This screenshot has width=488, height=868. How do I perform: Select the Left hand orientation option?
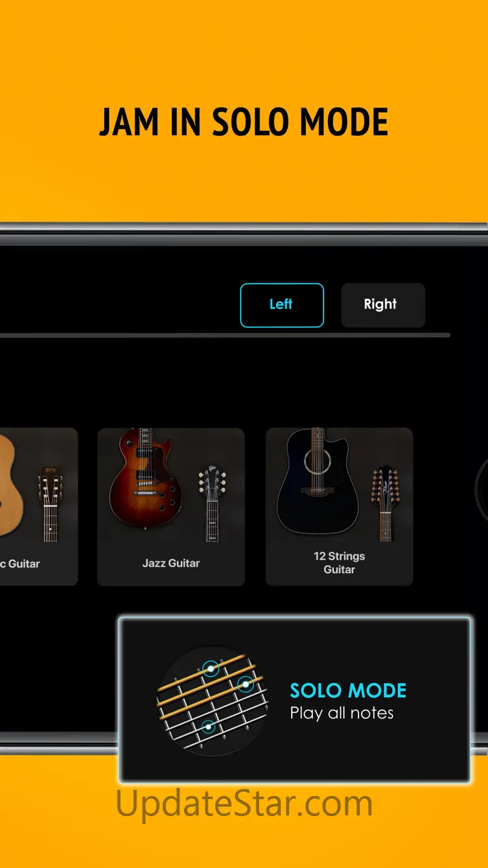282,305
